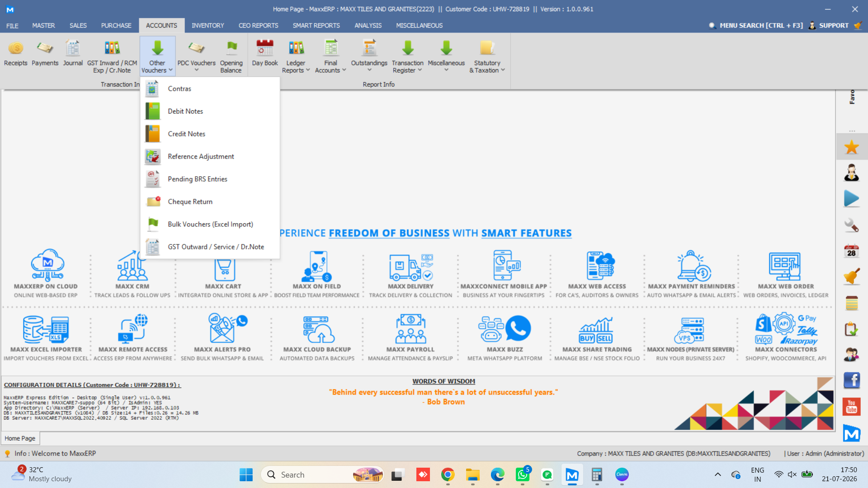Viewport: 868px width, 488px height.
Task: Click the blue play arrow sidebar icon
Action: pos(851,199)
